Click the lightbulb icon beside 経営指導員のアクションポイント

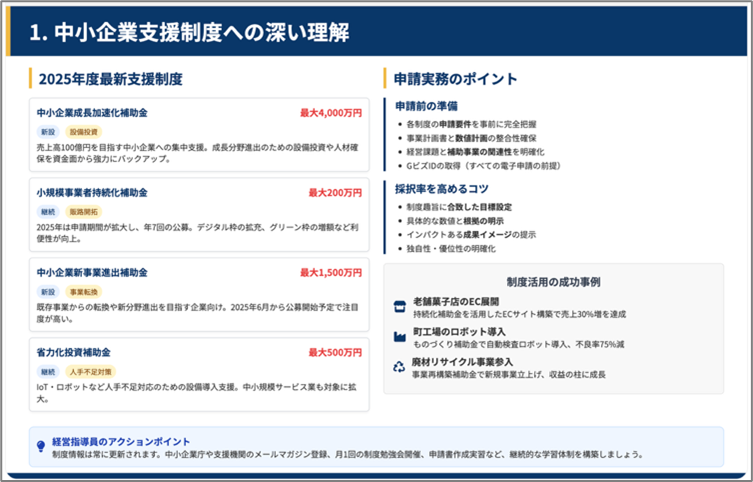(40, 447)
